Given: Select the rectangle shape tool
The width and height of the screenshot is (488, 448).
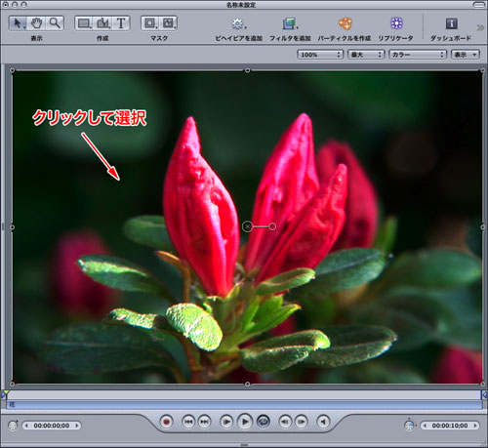Looking at the screenshot, I should 84,23.
